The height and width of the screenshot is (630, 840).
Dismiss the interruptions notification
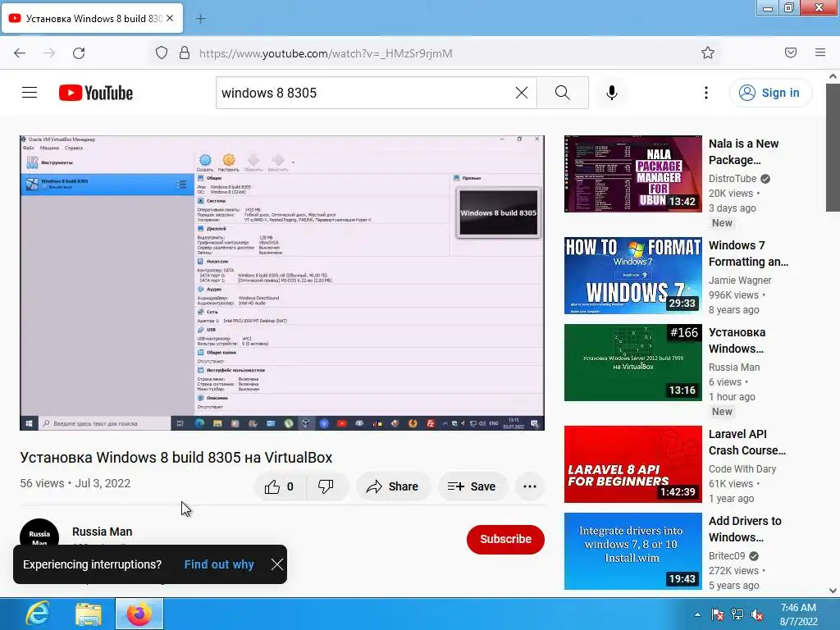277,564
